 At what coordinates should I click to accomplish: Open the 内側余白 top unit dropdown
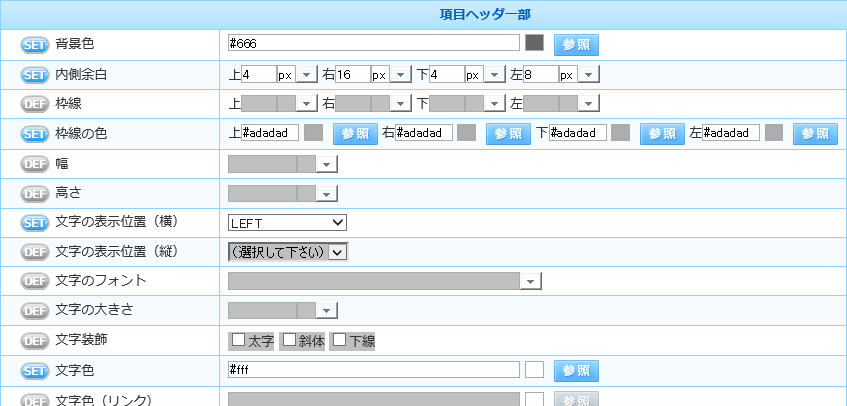[307, 75]
